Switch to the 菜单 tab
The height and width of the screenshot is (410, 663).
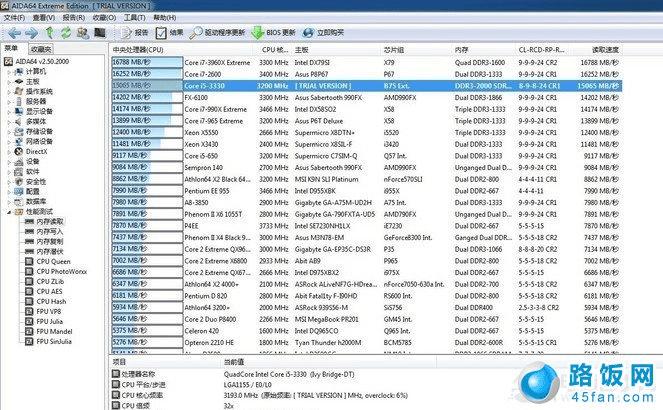point(11,49)
